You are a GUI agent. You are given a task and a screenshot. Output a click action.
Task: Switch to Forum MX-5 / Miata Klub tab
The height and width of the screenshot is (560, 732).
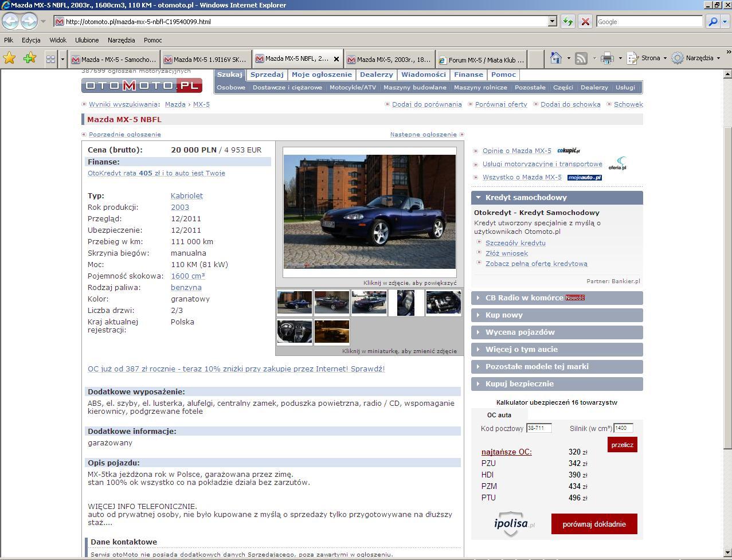(x=481, y=59)
